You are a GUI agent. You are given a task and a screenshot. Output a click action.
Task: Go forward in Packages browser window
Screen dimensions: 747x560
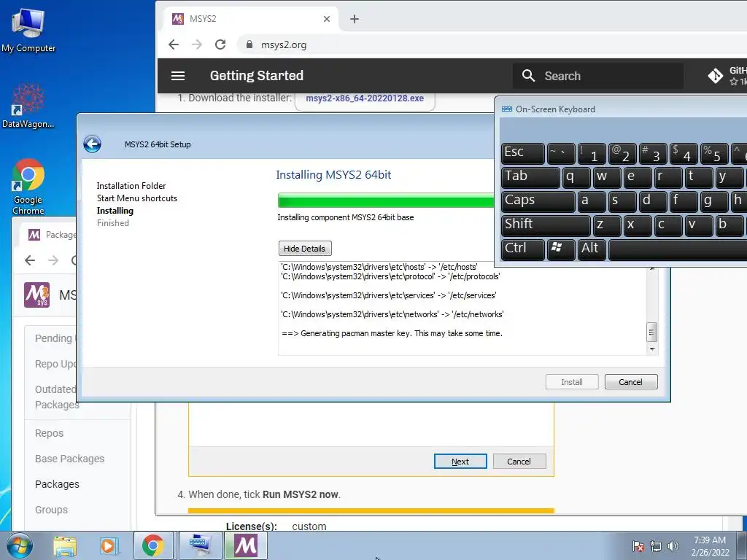coord(53,260)
